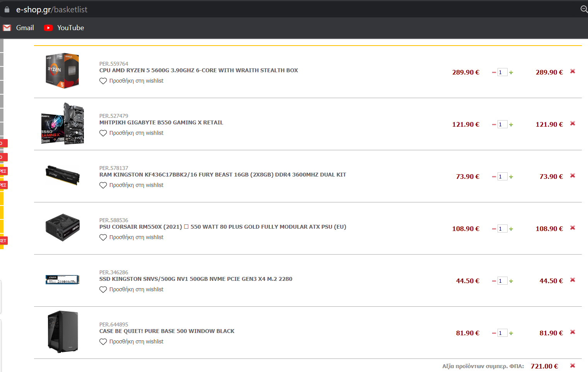The height and width of the screenshot is (372, 588).
Task: Increase quantity of Corsair RM550X PSU
Action: pyautogui.click(x=511, y=229)
